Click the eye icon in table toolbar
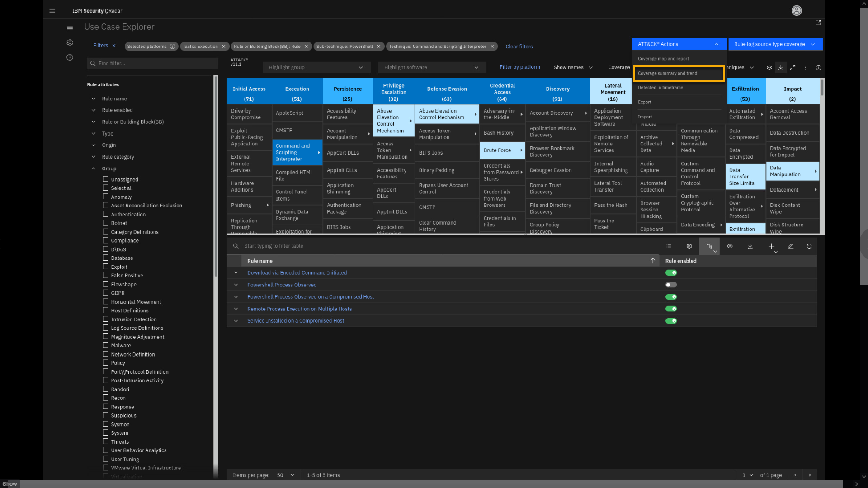The width and height of the screenshot is (868, 488). click(x=730, y=246)
